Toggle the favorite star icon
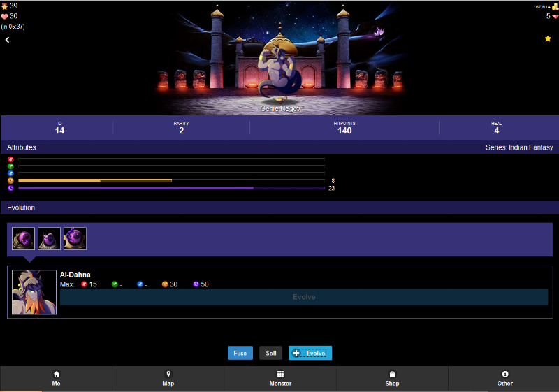The image size is (559, 392). pos(548,38)
